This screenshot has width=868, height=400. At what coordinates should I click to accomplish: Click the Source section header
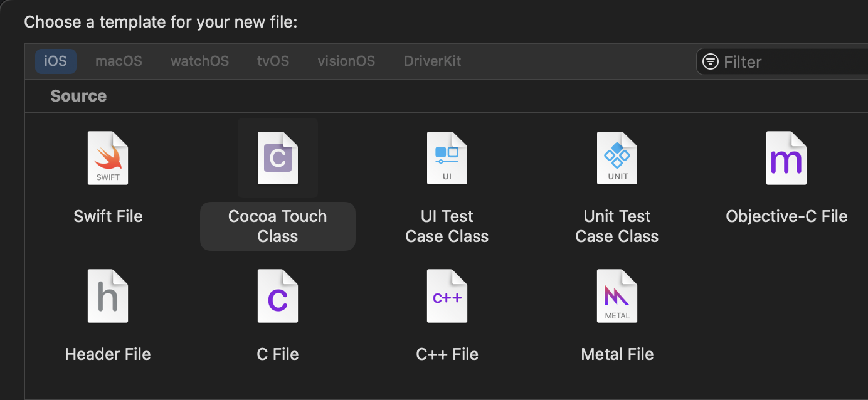coord(78,96)
